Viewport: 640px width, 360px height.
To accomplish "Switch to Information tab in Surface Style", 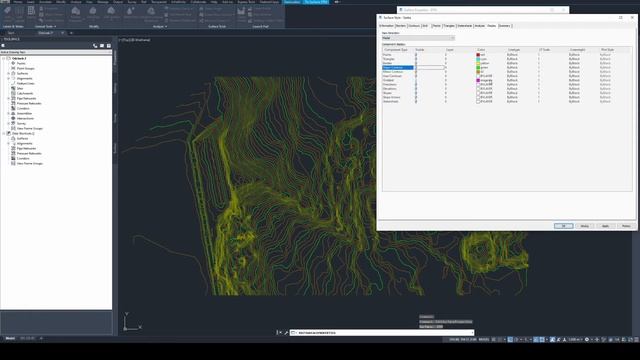I will [x=386, y=26].
